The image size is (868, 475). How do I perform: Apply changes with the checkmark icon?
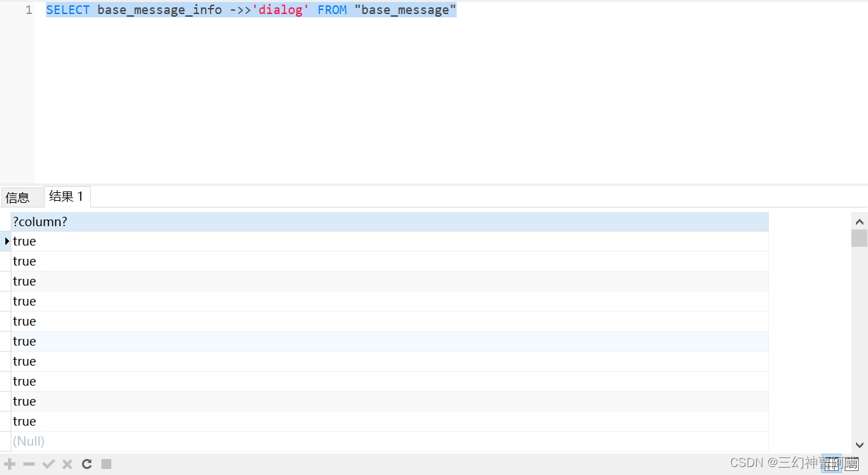[x=48, y=464]
